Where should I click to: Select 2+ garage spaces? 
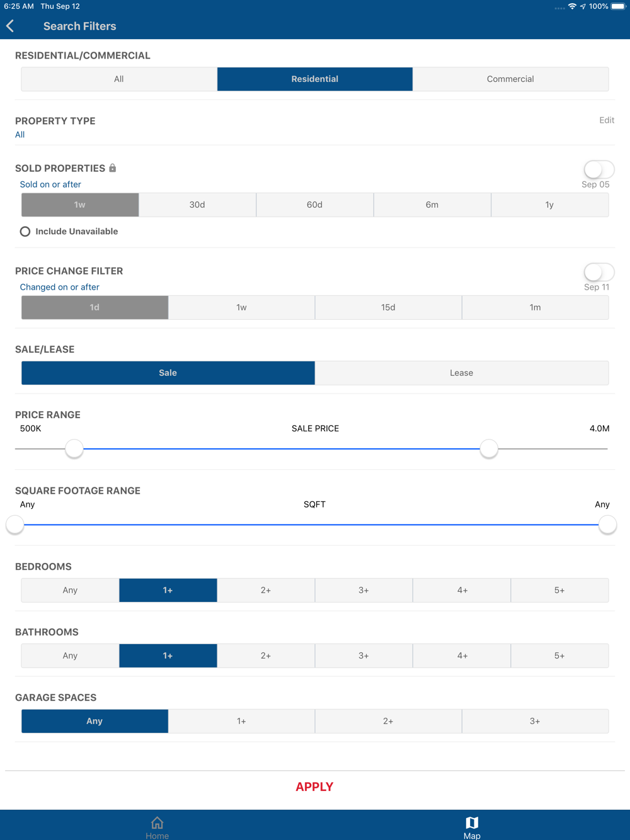[x=388, y=722]
